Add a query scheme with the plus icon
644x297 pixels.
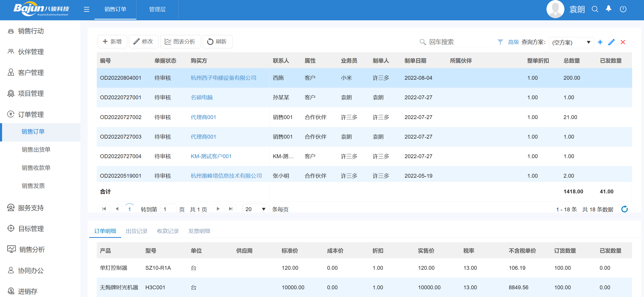pos(600,42)
